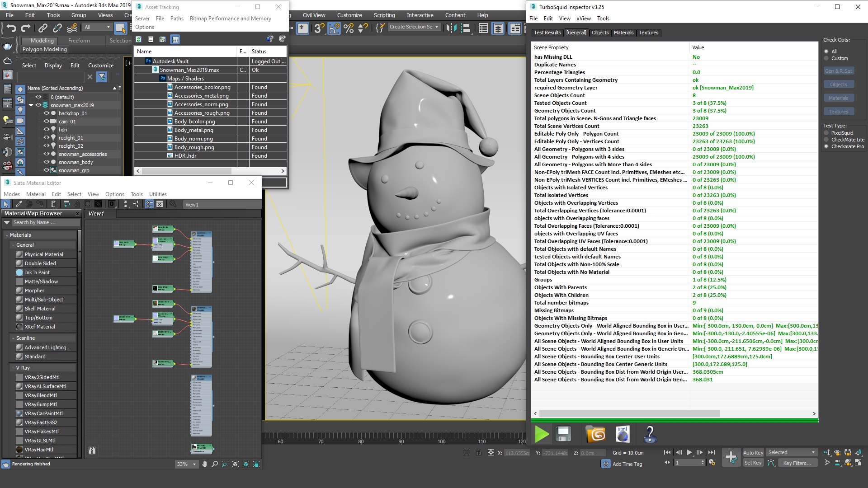Click Gen & R.Set button in Inspector
The width and height of the screenshot is (868, 488).
[839, 71]
